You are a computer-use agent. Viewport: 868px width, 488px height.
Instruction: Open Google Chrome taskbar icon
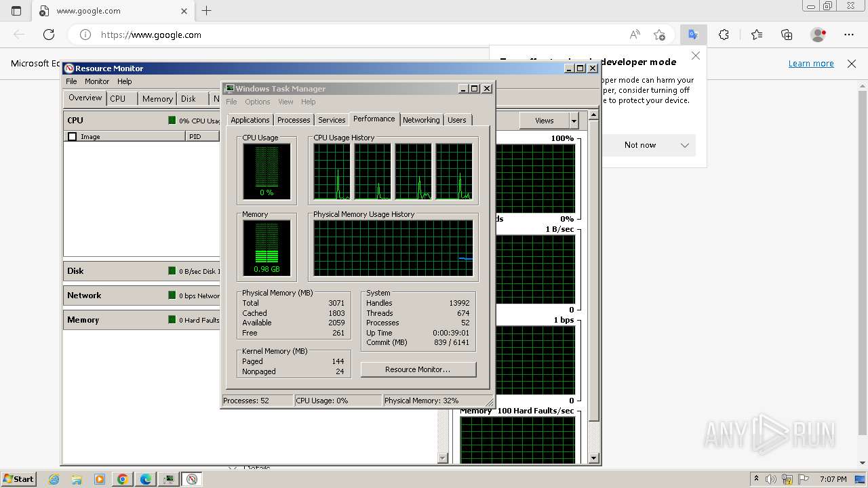click(x=123, y=479)
